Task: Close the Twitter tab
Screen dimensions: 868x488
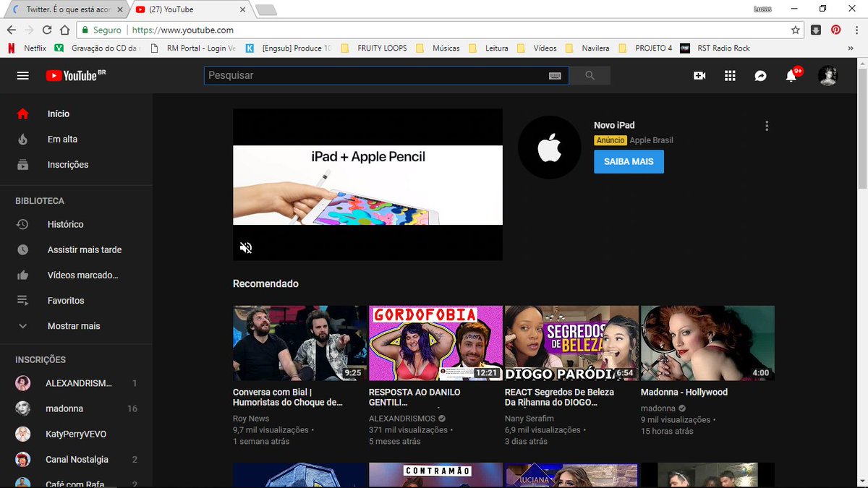Action: click(x=120, y=9)
